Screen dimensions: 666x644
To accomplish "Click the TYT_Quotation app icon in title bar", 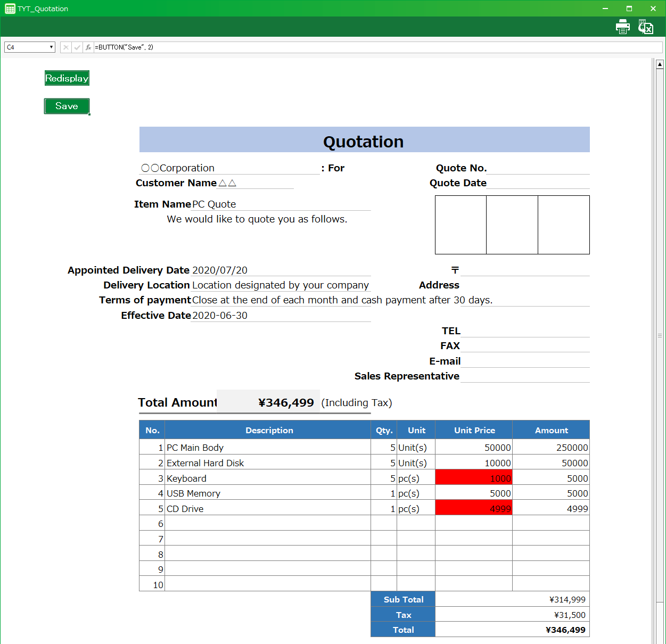I will [x=10, y=9].
